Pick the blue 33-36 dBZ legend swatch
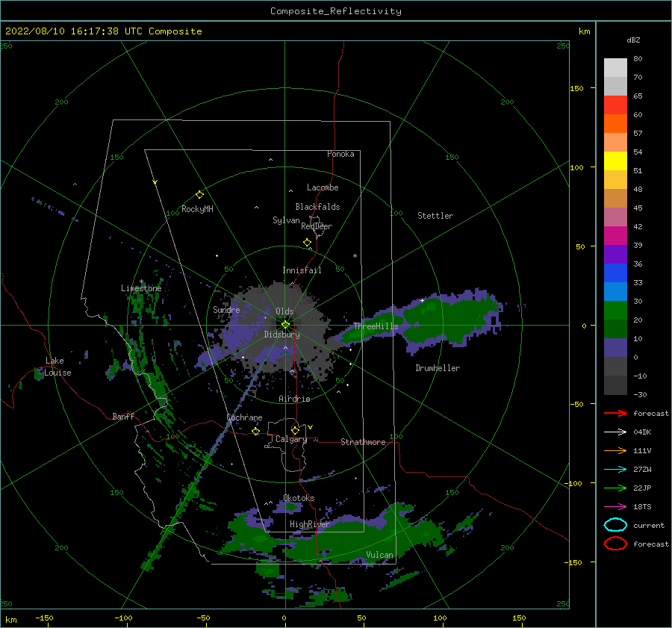The image size is (672, 628). coord(615,273)
